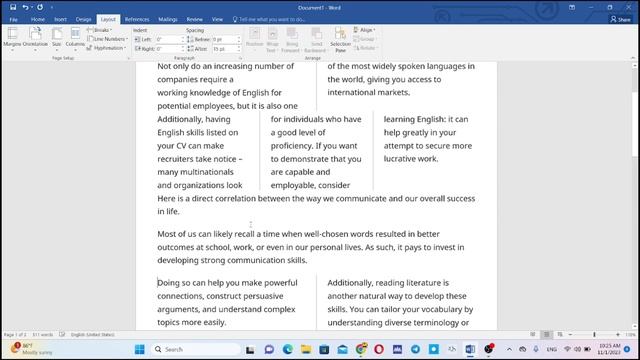Open the Selection Pane
The image size is (640, 360).
pyautogui.click(x=340, y=39)
